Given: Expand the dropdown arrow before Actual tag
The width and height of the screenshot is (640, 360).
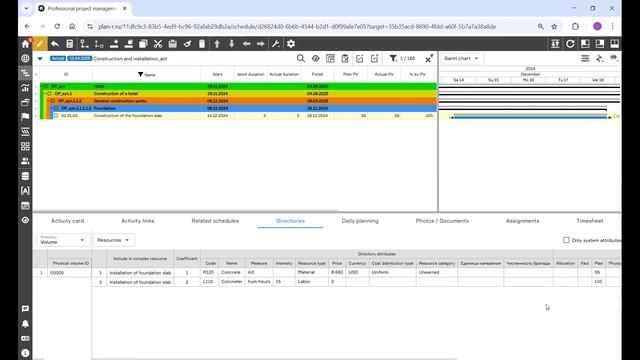Looking at the screenshot, I should coord(40,59).
